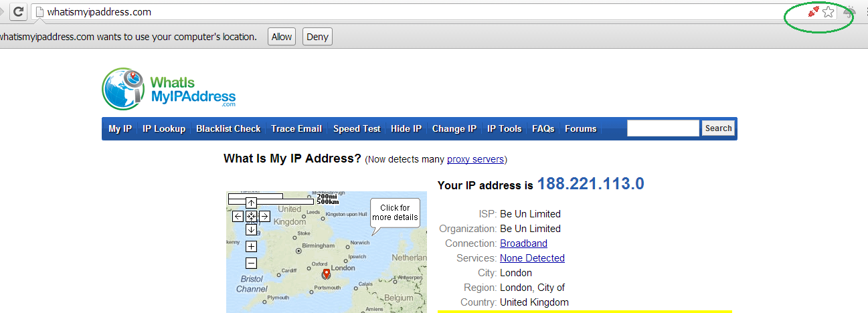Screen dimensions: 868x313
Task: Reset map view with center button
Action: 251,216
